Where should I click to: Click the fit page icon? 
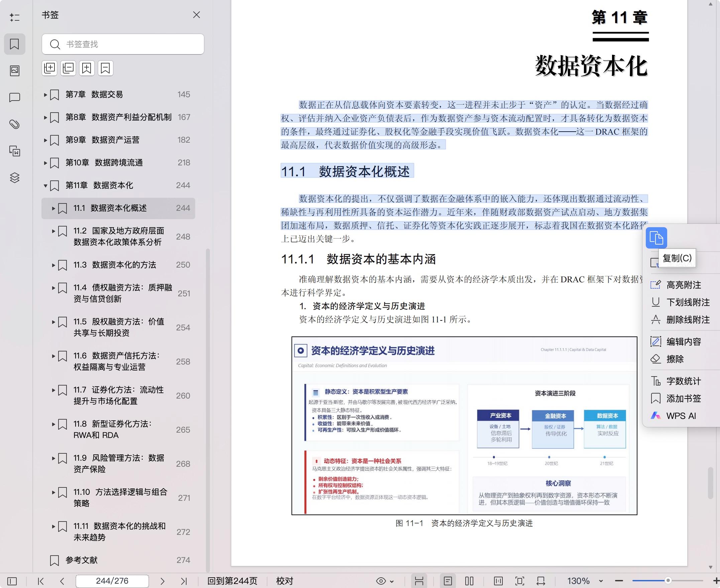click(x=520, y=581)
